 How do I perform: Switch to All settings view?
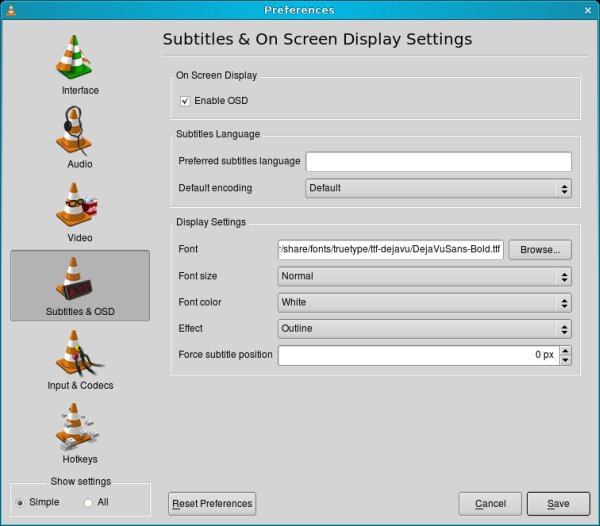tap(88, 502)
